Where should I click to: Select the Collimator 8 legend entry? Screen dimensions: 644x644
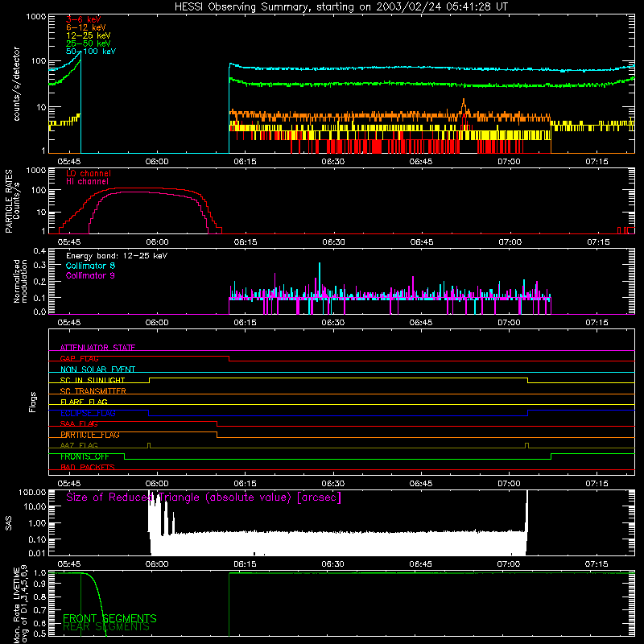click(90, 266)
